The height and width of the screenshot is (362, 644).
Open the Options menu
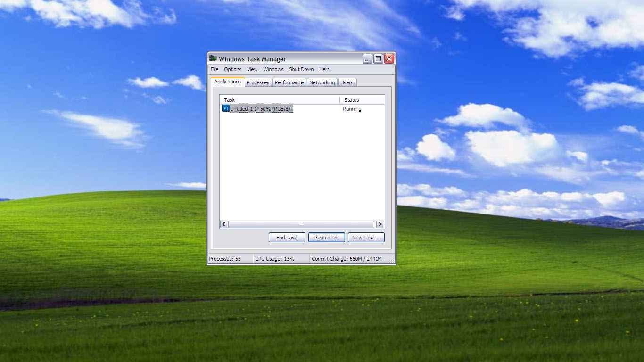click(232, 69)
